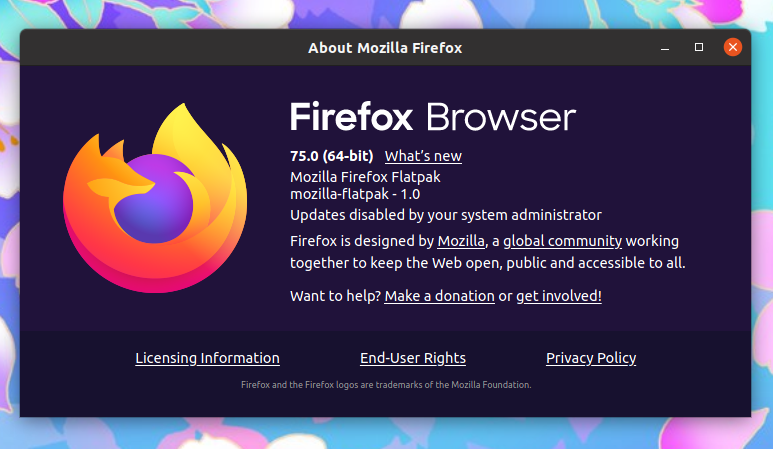
Task: Click the About Mozilla Firefox title bar text
Action: [x=385, y=48]
